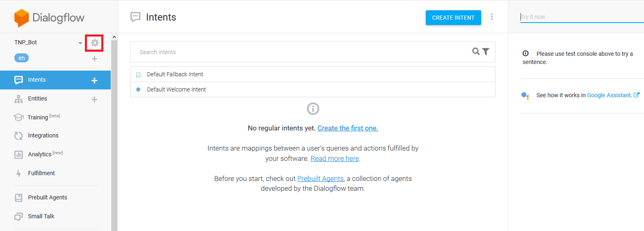
Task: Click the plus icon beside Entities
Action: [x=94, y=99]
